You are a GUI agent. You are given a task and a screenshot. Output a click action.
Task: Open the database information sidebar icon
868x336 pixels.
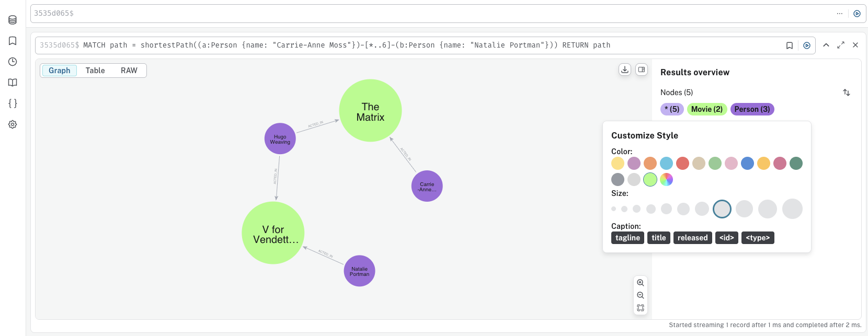[x=13, y=20]
